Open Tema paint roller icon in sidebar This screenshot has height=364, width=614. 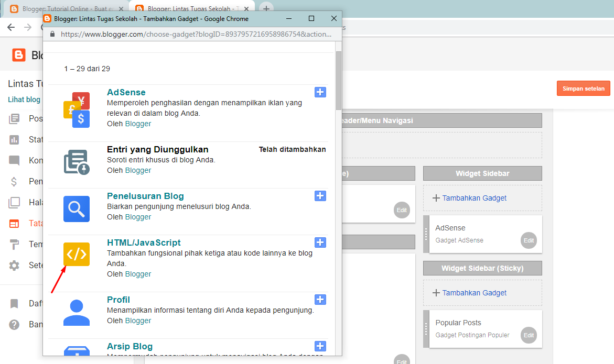14,245
